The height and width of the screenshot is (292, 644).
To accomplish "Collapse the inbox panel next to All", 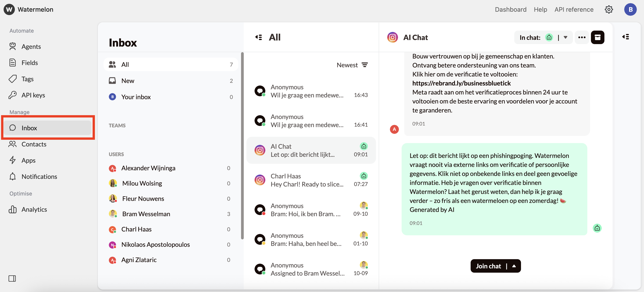I will click(259, 37).
